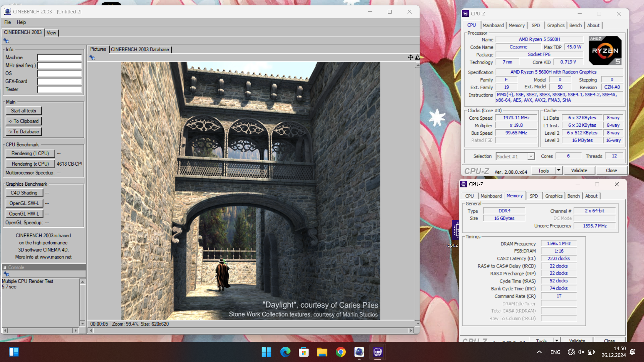This screenshot has width=644, height=362.
Task: Click ENG language indicator in taskbar
Action: click(x=555, y=352)
